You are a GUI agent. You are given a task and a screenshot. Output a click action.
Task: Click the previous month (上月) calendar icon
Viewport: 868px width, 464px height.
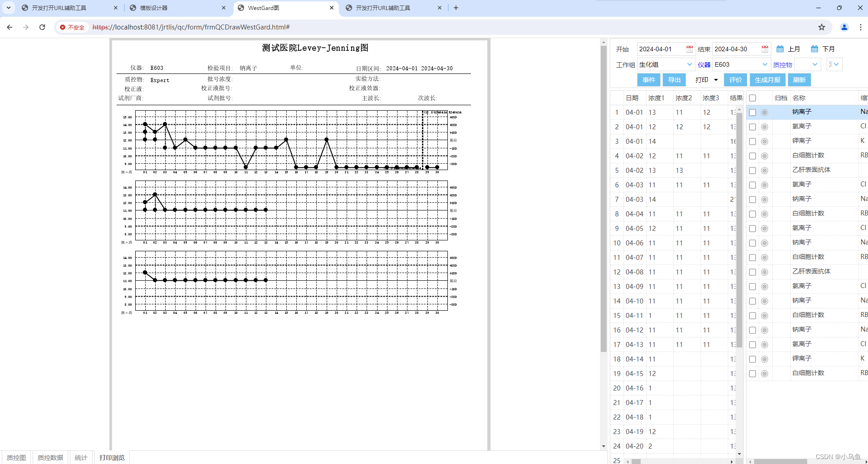pos(780,49)
